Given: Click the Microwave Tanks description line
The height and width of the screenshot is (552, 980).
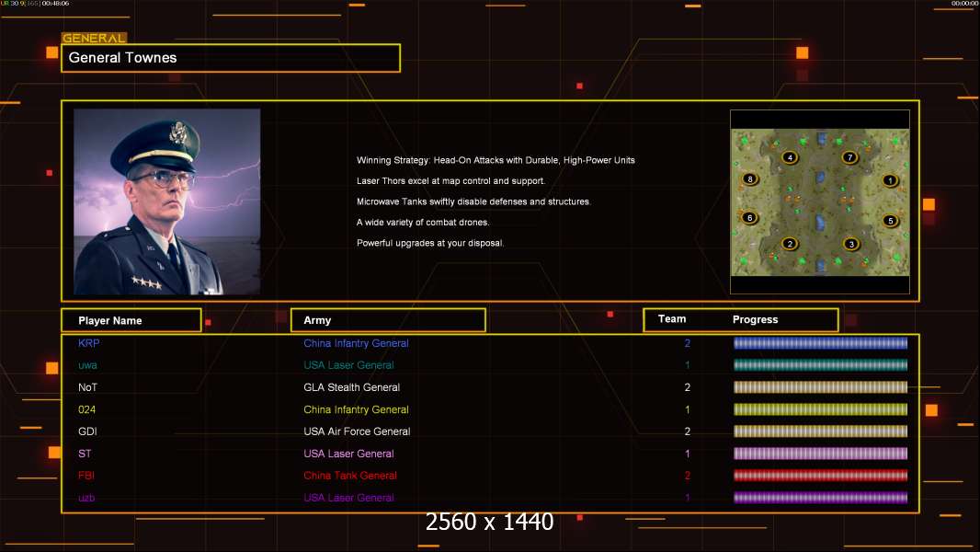Looking at the screenshot, I should [473, 201].
